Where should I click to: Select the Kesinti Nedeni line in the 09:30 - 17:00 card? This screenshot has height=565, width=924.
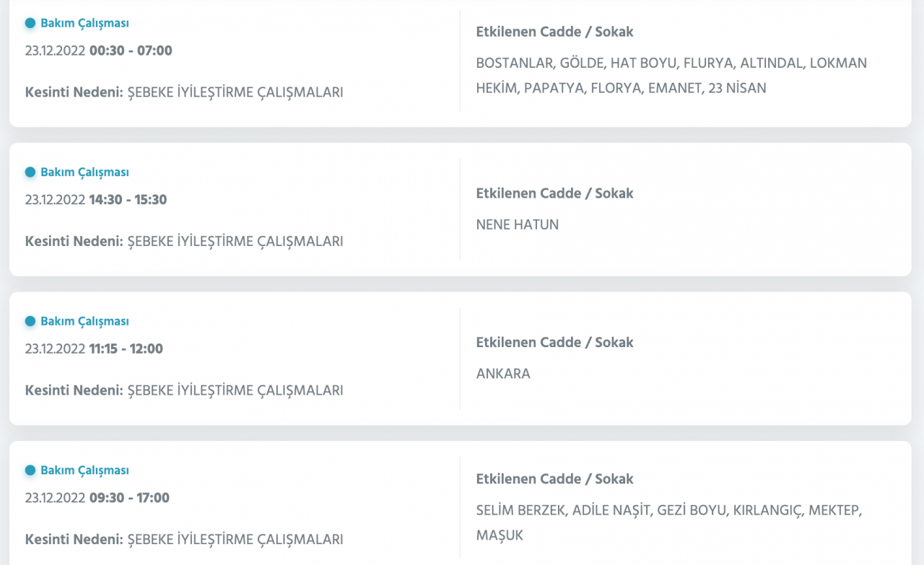184,539
